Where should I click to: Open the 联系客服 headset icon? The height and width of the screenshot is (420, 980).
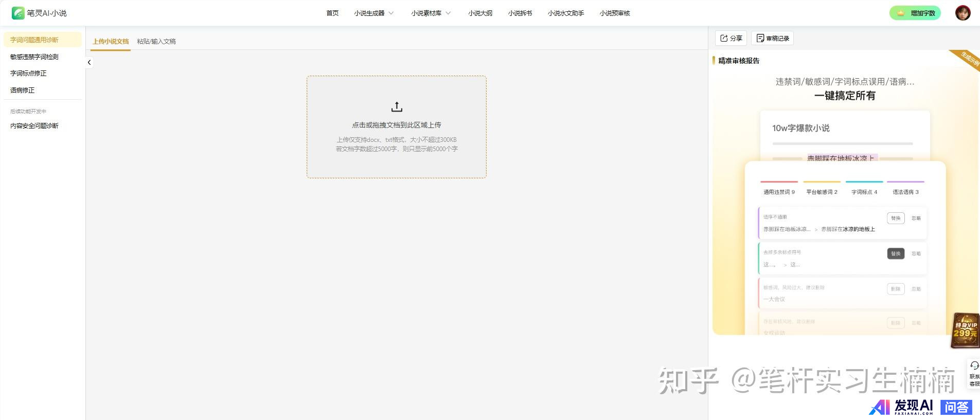[x=974, y=366]
